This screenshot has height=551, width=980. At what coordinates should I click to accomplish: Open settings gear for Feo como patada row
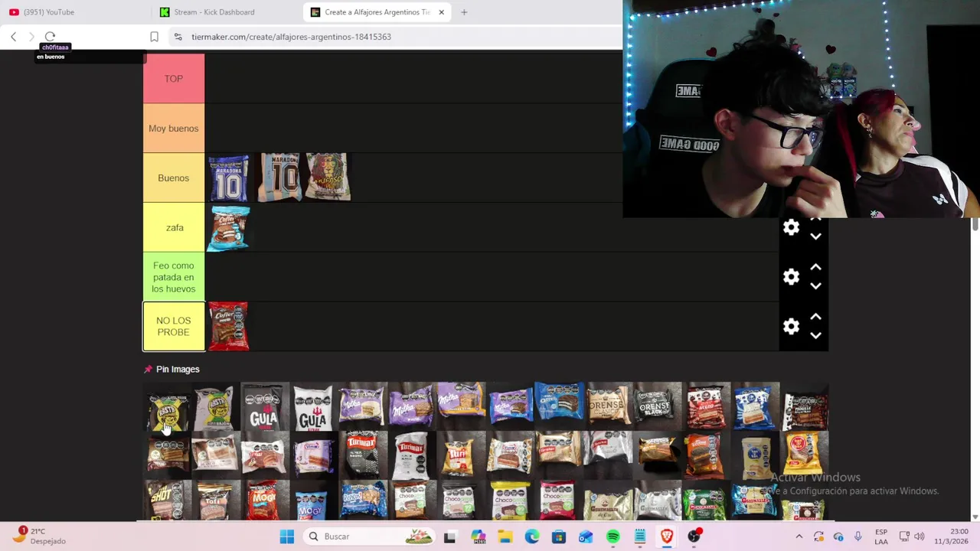[x=791, y=277]
